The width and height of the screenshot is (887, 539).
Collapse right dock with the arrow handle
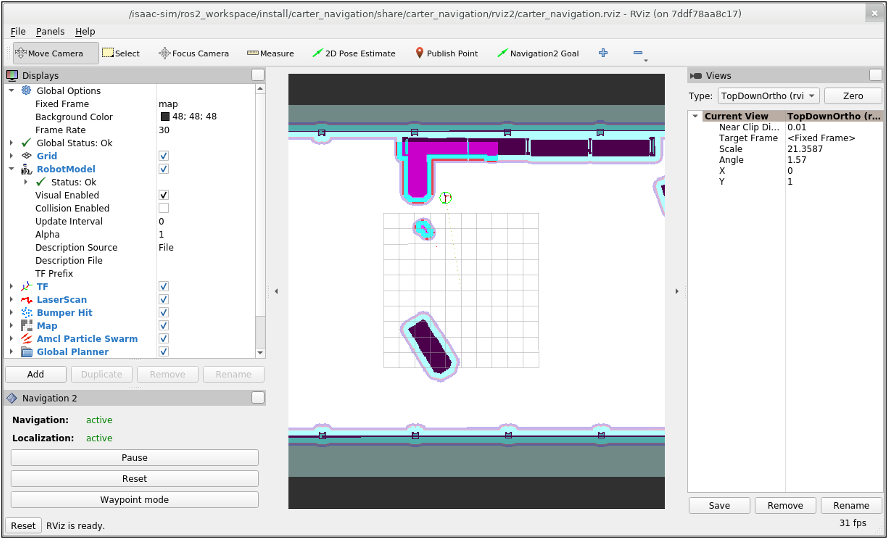677,291
